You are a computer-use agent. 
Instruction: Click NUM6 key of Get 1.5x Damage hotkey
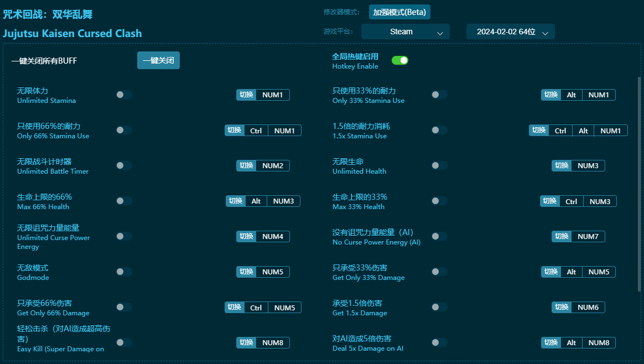pos(588,307)
